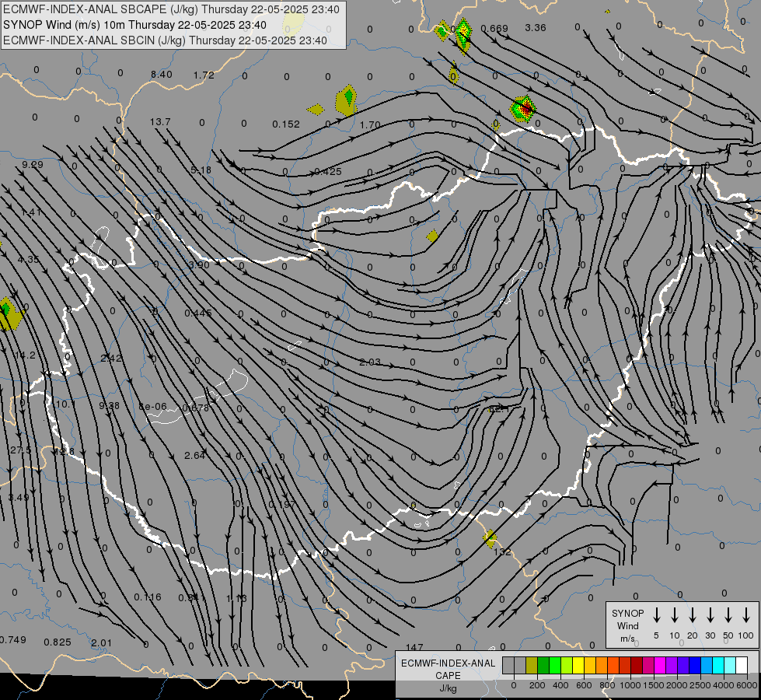Click the map value 3.49
This screenshot has height=700, width=761.
[19, 498]
